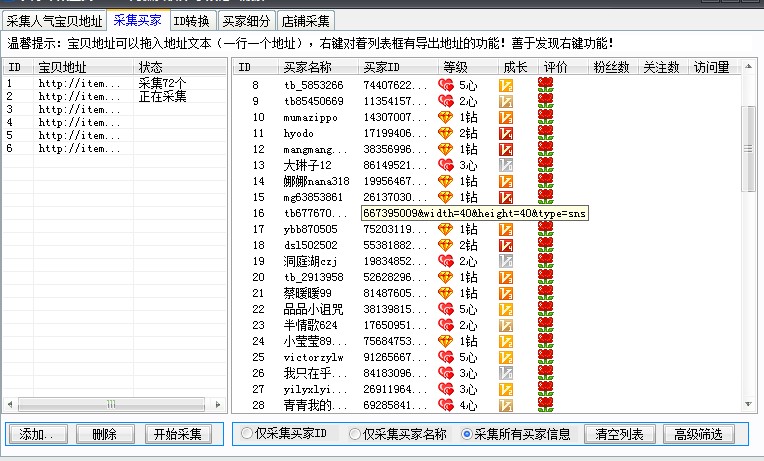The width and height of the screenshot is (764, 461).
Task: Choose the 采集所有买家信息 radio option
Action: (467, 434)
